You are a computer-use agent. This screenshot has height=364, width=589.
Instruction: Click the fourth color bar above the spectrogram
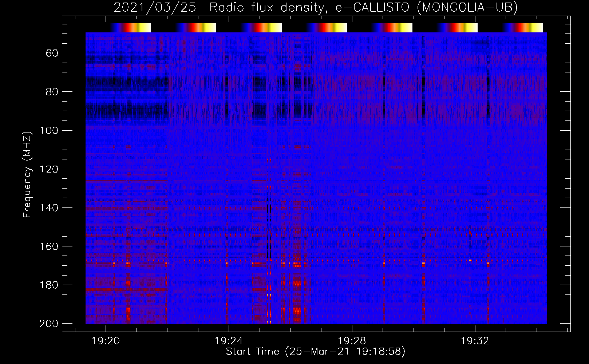327,28
